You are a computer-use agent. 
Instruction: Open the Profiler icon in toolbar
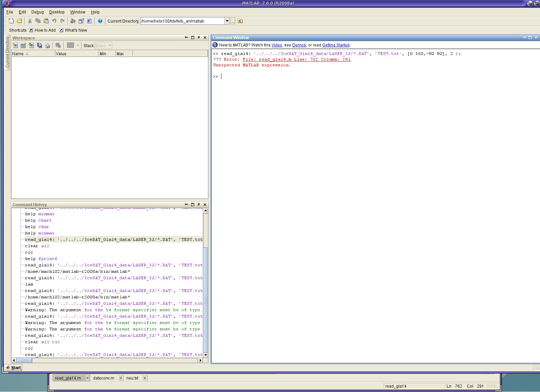89,21
